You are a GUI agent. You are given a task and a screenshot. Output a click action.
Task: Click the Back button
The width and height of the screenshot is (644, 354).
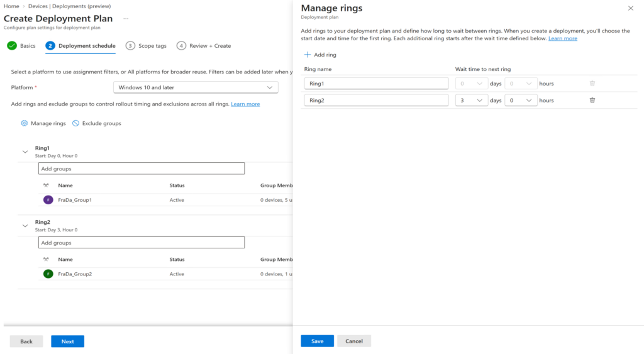click(26, 341)
